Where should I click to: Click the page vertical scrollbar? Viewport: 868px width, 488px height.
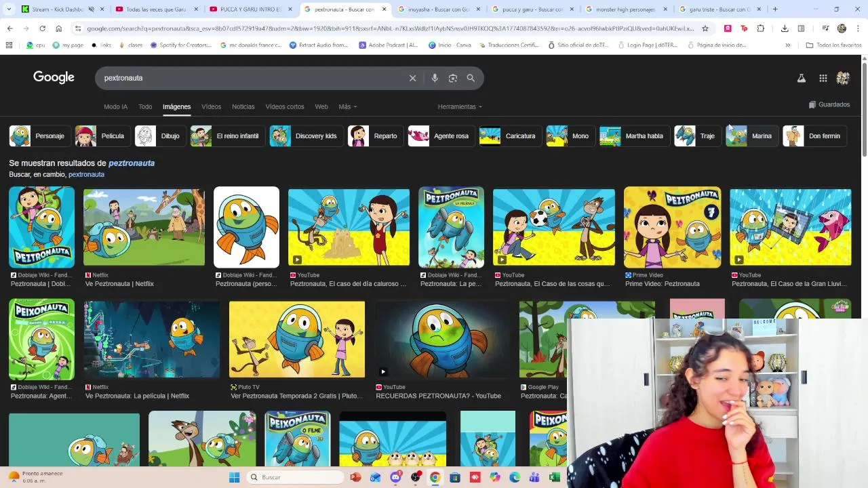click(865, 108)
